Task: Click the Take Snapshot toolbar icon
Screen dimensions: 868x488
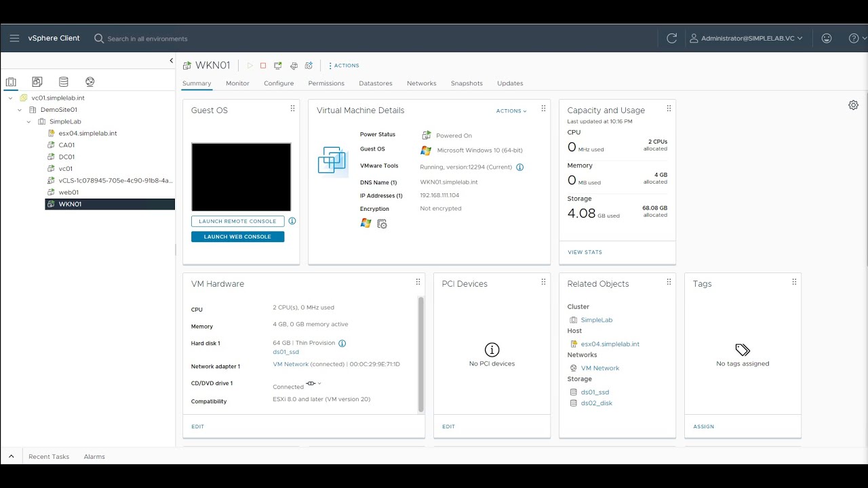Action: click(309, 66)
